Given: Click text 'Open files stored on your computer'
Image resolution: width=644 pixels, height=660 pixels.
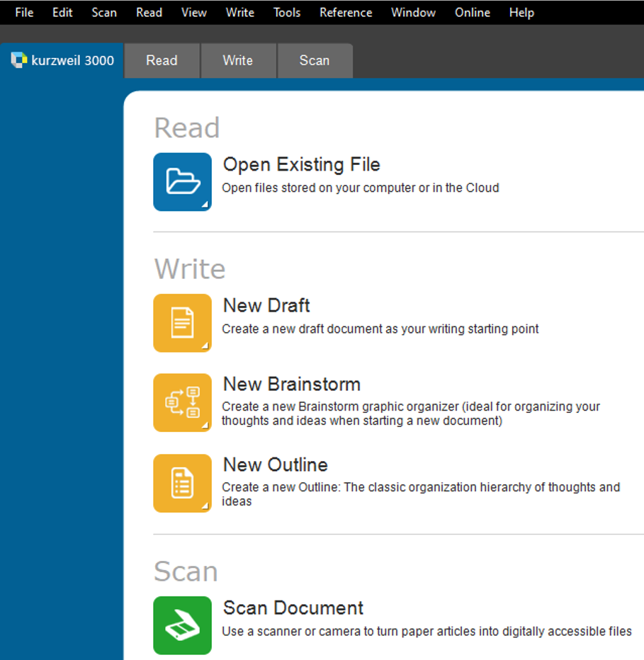Looking at the screenshot, I should [x=319, y=188].
